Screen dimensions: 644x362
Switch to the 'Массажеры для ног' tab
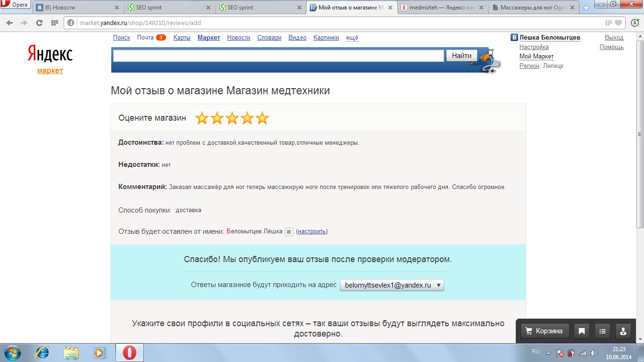coord(533,8)
